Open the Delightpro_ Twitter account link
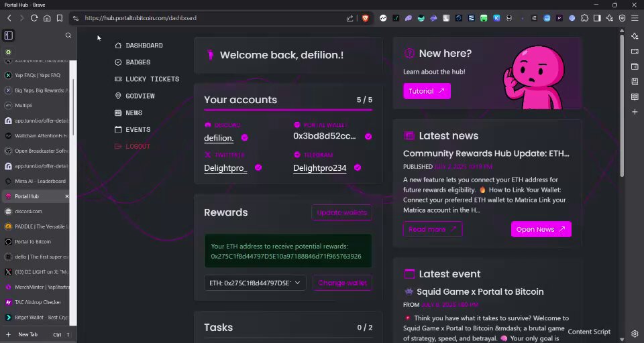The width and height of the screenshot is (644, 343). pyautogui.click(x=225, y=168)
